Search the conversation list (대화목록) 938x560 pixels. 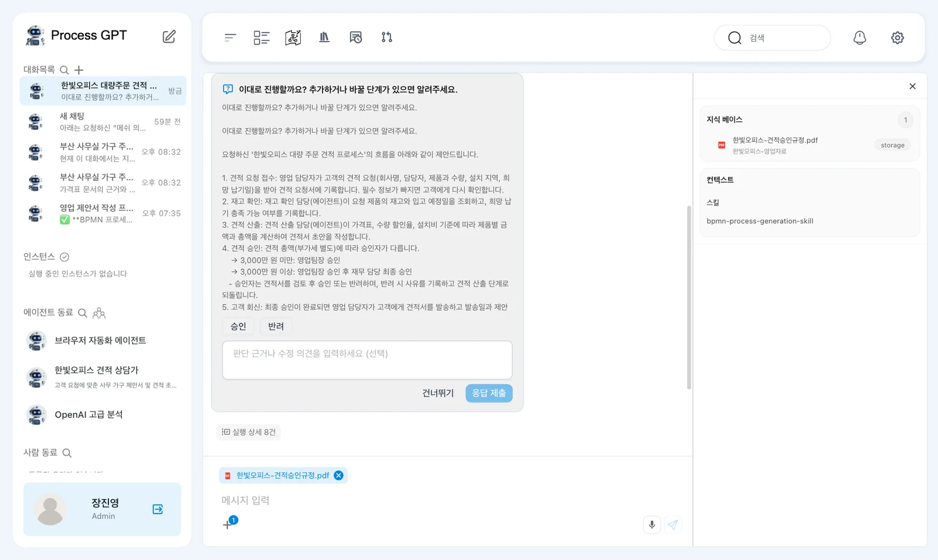64,70
